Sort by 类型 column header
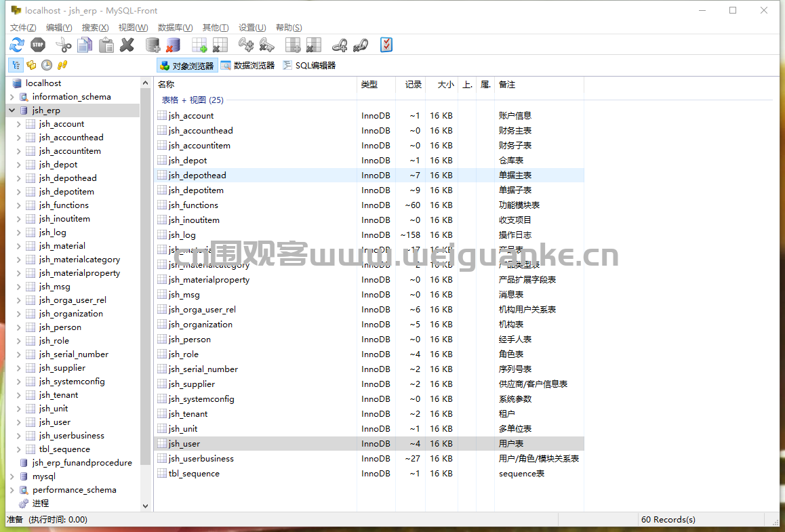Image resolution: width=785 pixels, height=532 pixels. point(376,85)
